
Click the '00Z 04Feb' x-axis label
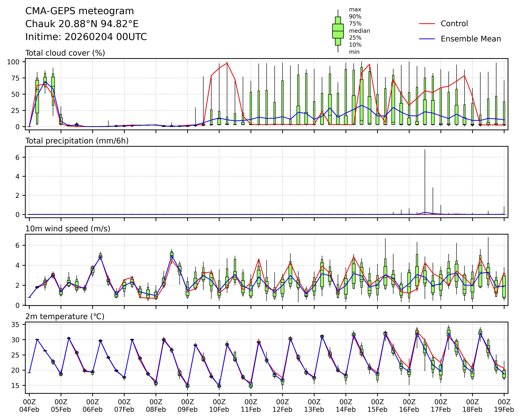point(29,406)
